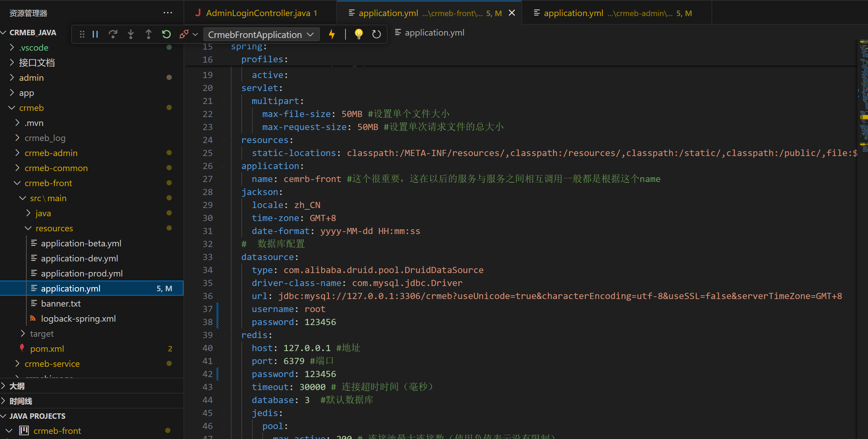Pause the debug session

coord(95,34)
